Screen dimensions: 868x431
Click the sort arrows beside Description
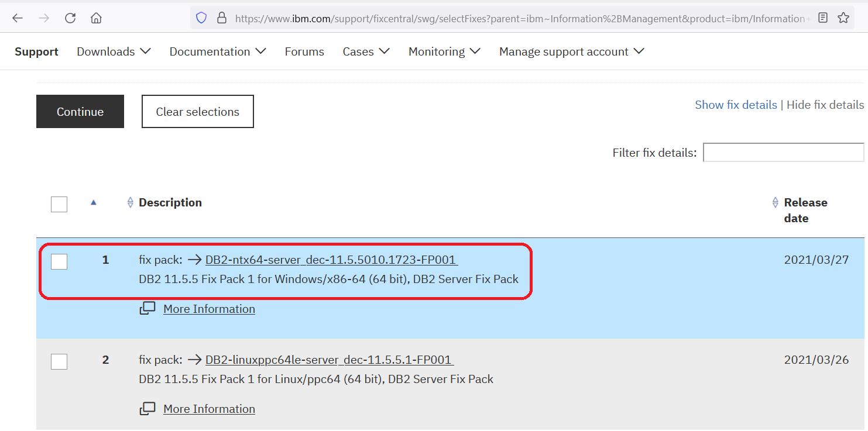pyautogui.click(x=131, y=202)
